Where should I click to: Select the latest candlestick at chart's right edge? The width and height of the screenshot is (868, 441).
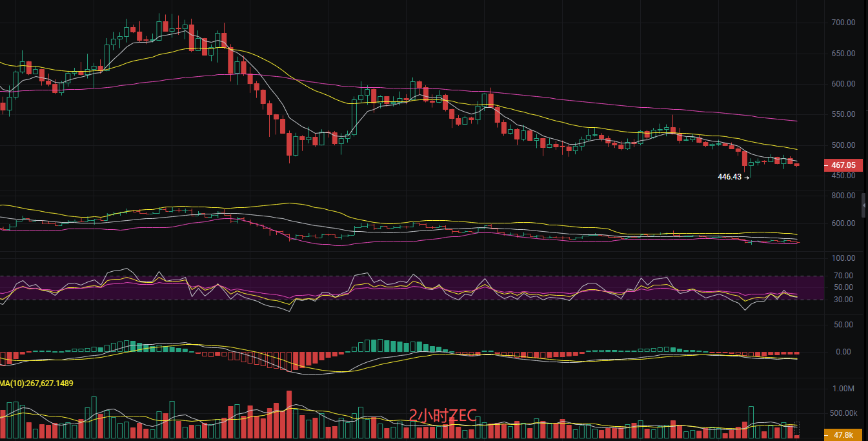[x=797, y=165]
